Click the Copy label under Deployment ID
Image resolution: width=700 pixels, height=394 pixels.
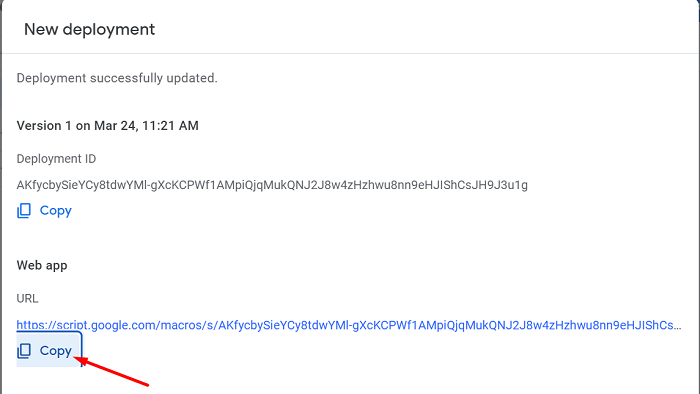pos(56,211)
